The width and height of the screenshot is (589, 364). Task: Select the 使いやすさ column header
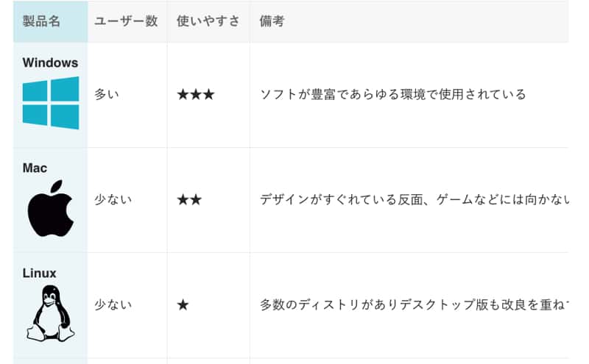(208, 21)
